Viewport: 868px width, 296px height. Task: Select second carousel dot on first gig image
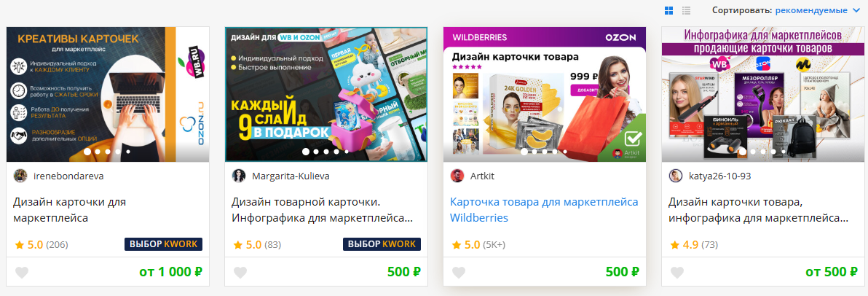click(98, 152)
